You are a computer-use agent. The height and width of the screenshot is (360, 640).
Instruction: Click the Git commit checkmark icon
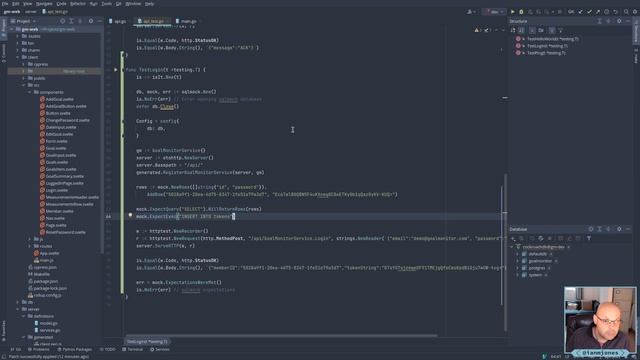(x=589, y=12)
